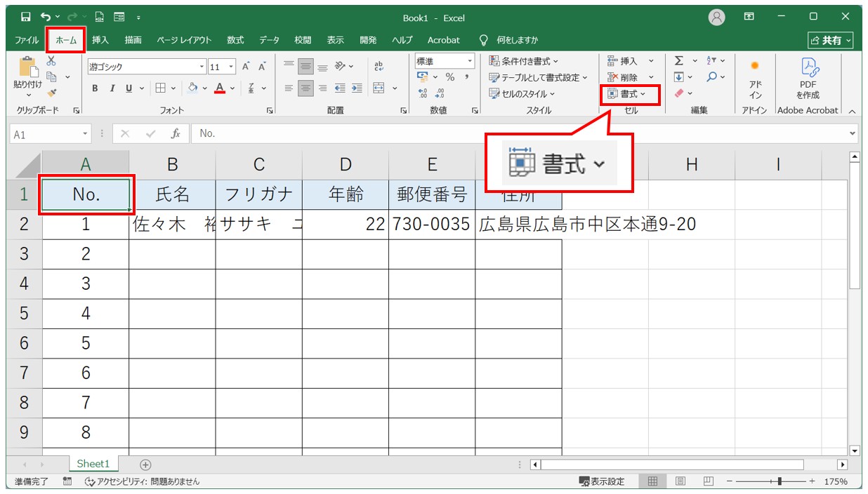Click the Undo arrow icon
The image size is (868, 494).
click(46, 17)
